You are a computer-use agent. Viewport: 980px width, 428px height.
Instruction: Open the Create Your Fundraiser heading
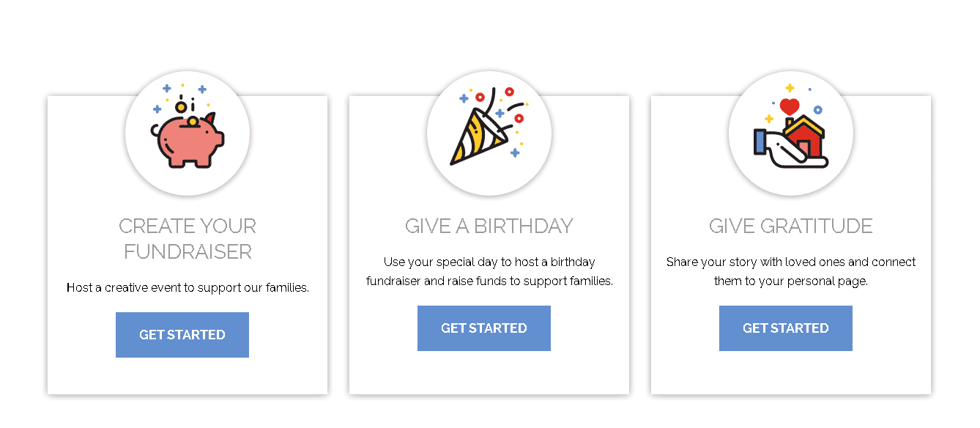pos(188,238)
